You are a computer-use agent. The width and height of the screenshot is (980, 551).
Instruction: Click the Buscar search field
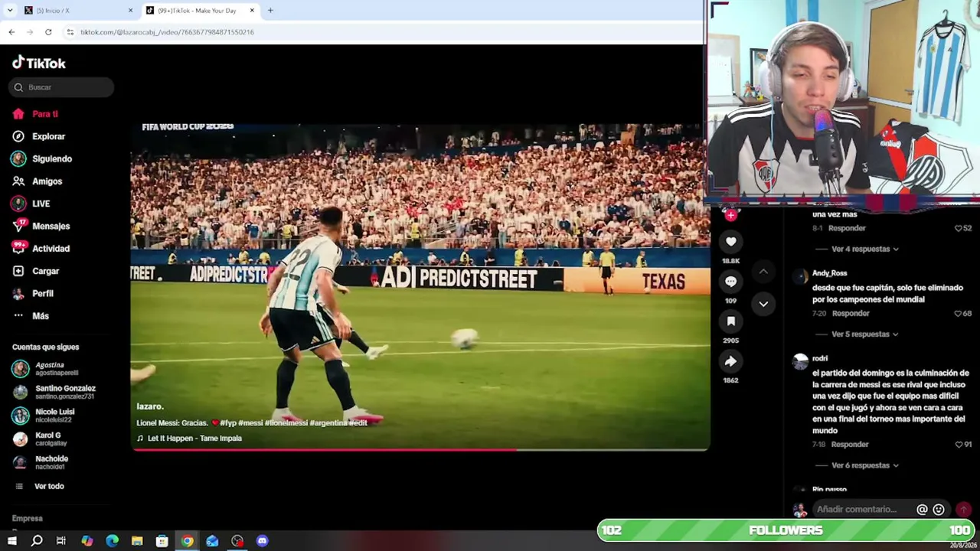click(62, 87)
